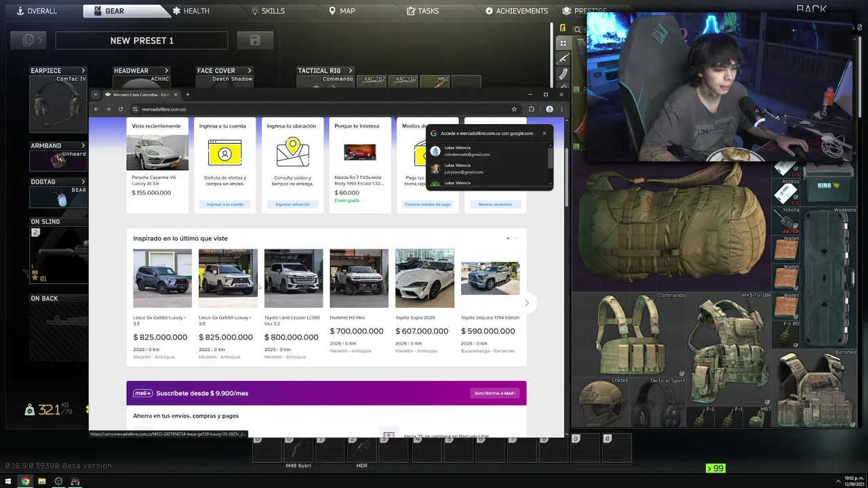Click the browser back arrow
Image resolution: width=868 pixels, height=488 pixels.
pyautogui.click(x=96, y=109)
